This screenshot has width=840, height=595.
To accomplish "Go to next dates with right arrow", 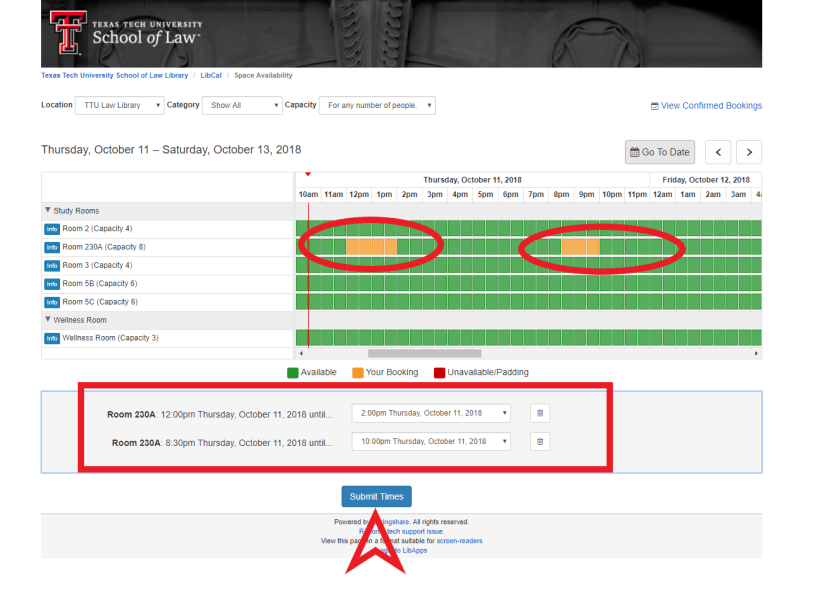I will [x=748, y=152].
